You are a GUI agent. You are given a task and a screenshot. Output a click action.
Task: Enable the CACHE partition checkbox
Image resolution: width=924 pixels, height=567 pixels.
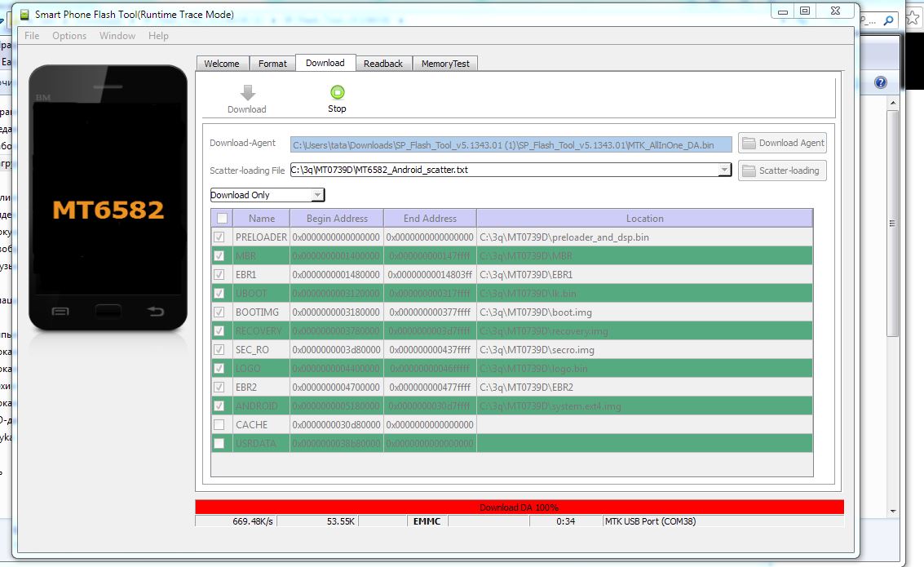tap(219, 425)
